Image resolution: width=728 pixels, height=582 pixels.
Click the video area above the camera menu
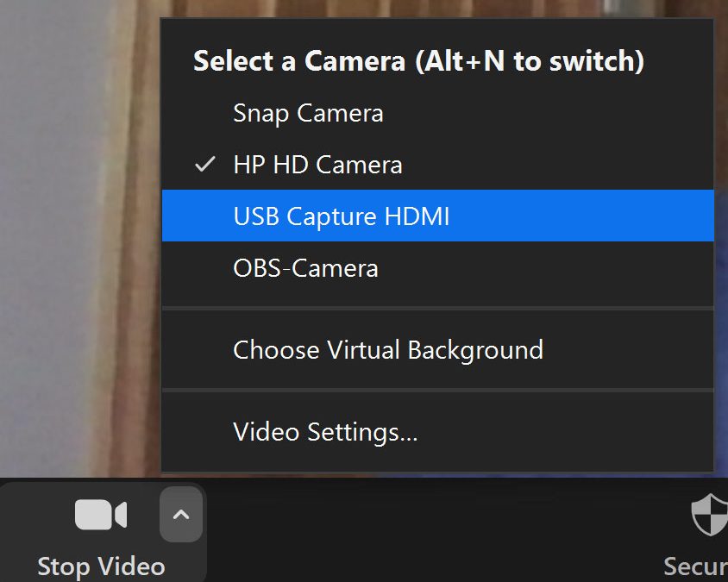click(x=431, y=9)
